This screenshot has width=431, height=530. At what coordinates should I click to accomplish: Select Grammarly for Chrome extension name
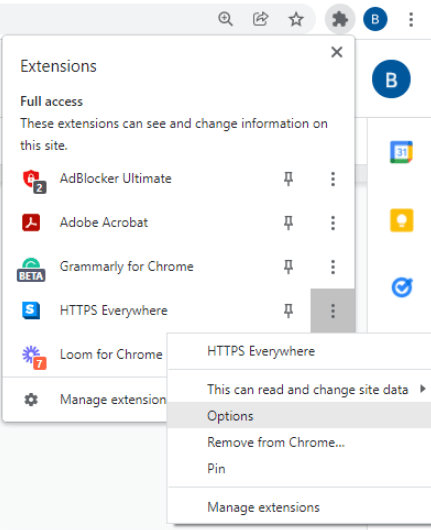(126, 266)
